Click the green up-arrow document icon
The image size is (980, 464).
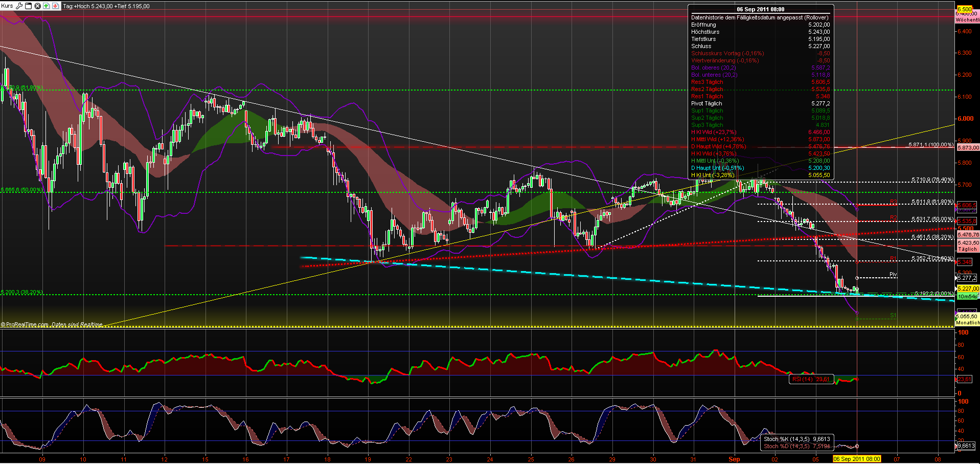pyautogui.click(x=46, y=6)
